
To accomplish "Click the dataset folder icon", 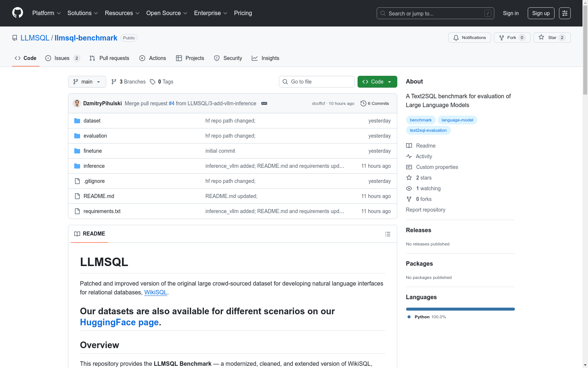I will [77, 121].
